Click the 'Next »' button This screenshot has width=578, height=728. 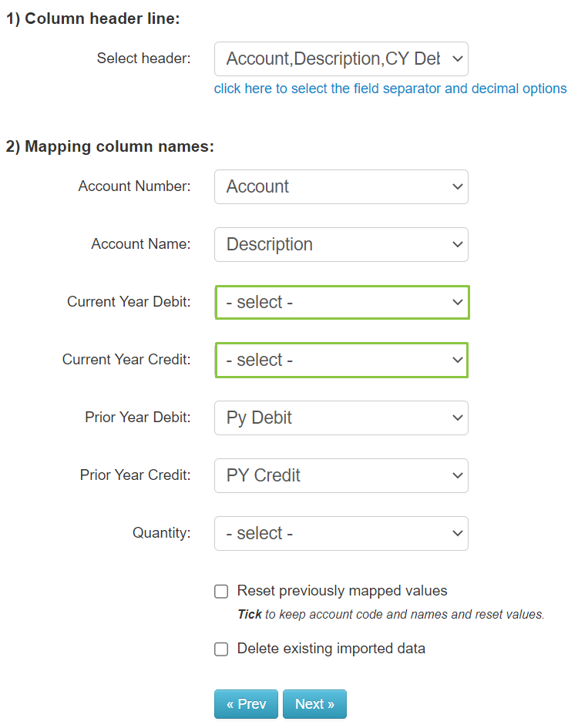[314, 703]
